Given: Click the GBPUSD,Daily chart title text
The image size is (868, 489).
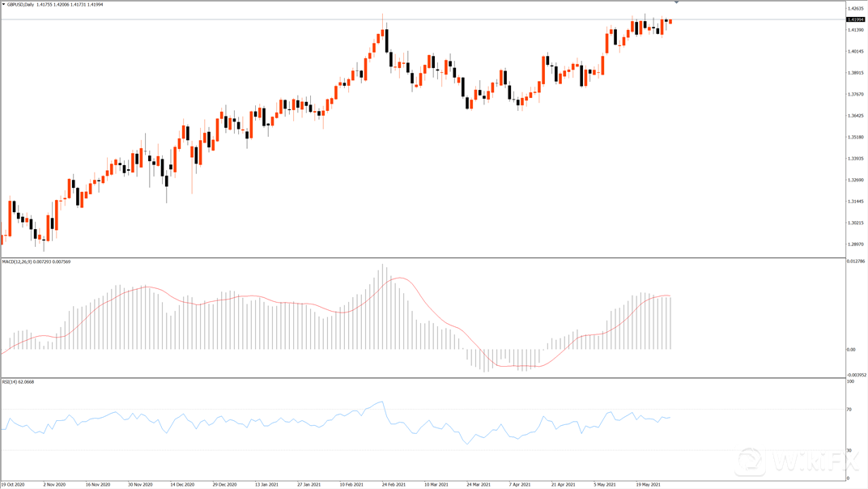Looking at the screenshot, I should (x=21, y=4).
